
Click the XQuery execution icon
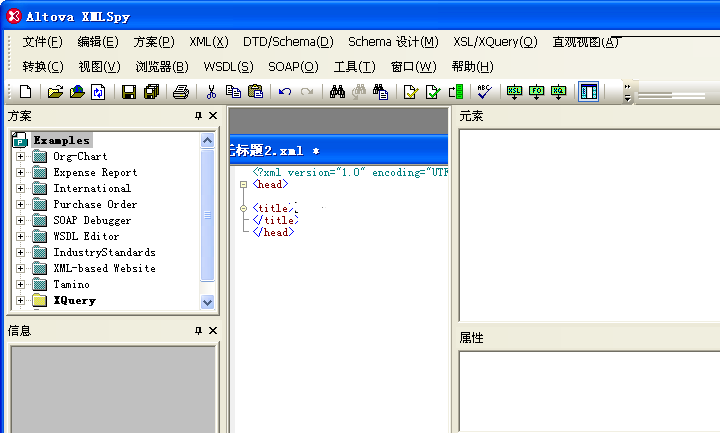tap(558, 92)
